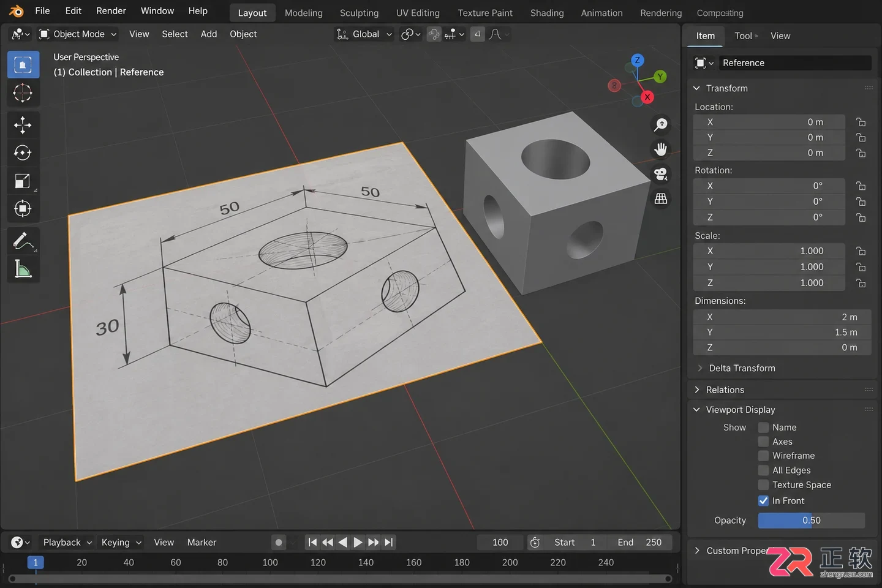
Task: Activate the 3D Cursor tool
Action: click(x=23, y=93)
